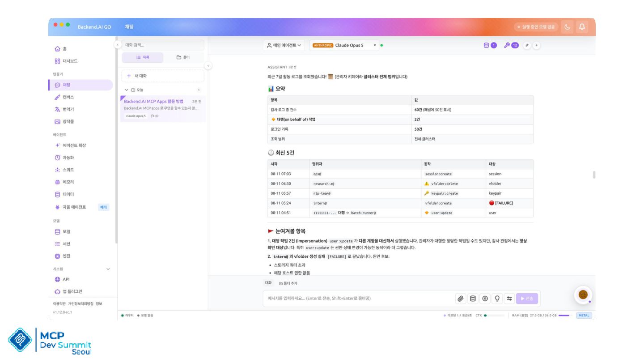Click the plus icon in chat header
Image resolution: width=644 pixels, height=363 pixels.
pyautogui.click(x=537, y=45)
